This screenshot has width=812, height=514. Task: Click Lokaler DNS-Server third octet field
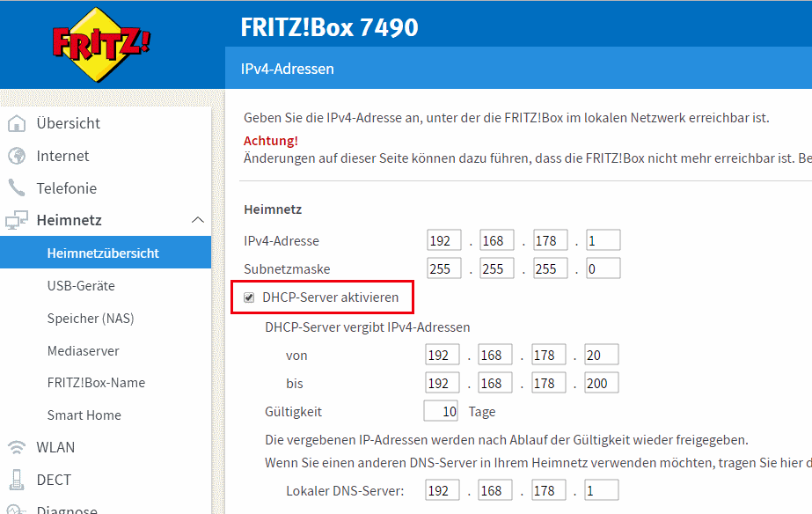(x=549, y=490)
